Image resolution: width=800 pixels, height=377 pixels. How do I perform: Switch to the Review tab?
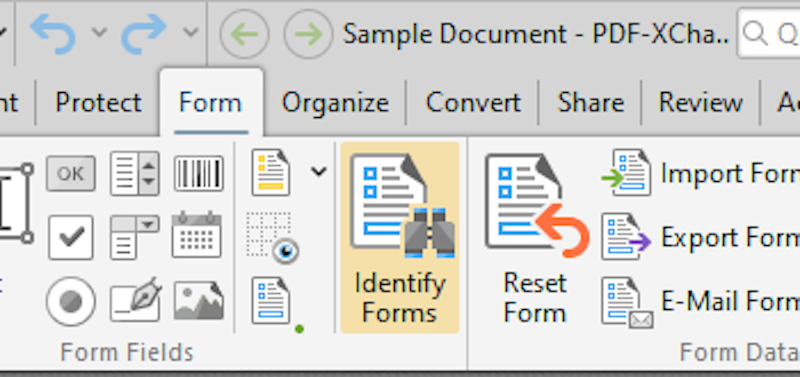point(701,103)
